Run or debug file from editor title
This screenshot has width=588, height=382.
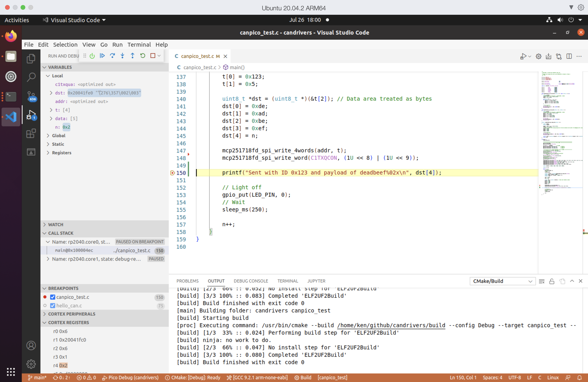523,57
